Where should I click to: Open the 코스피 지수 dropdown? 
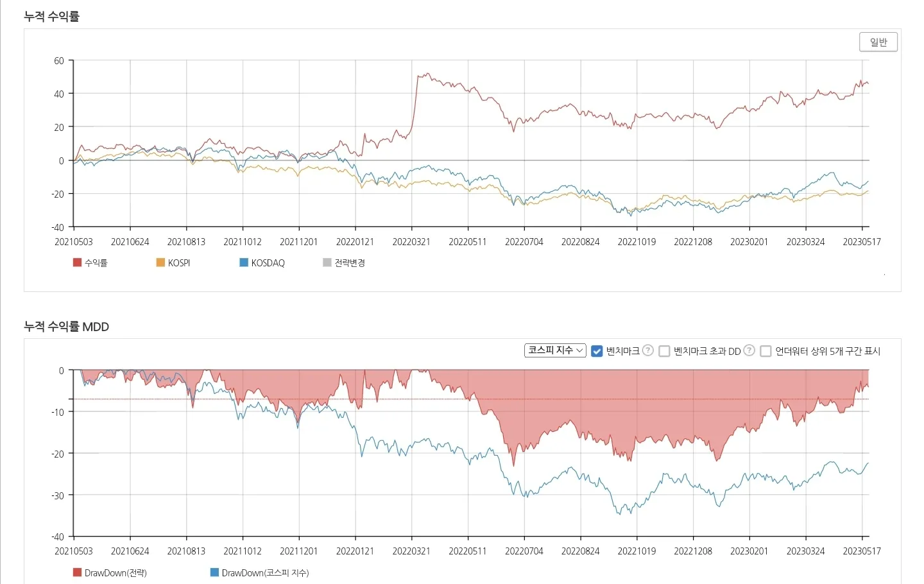click(555, 350)
